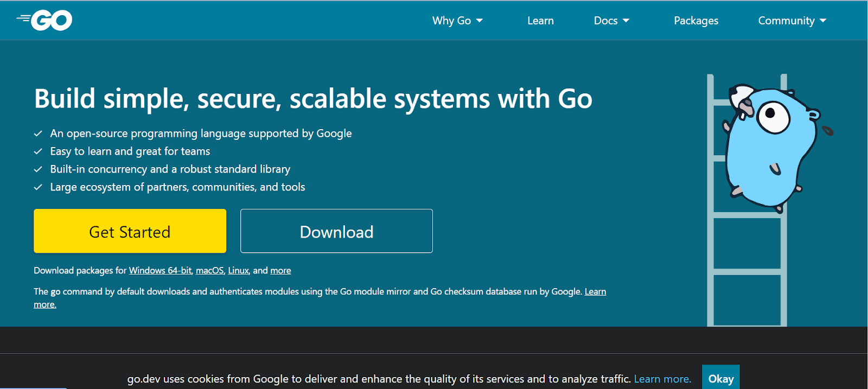Click the checkmark next to "Large ecosystem"

(38, 187)
